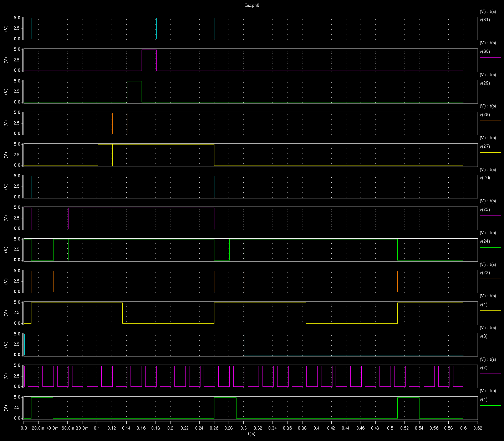
Task: Click the yellow legend line under v(27)
Action: tap(490, 153)
